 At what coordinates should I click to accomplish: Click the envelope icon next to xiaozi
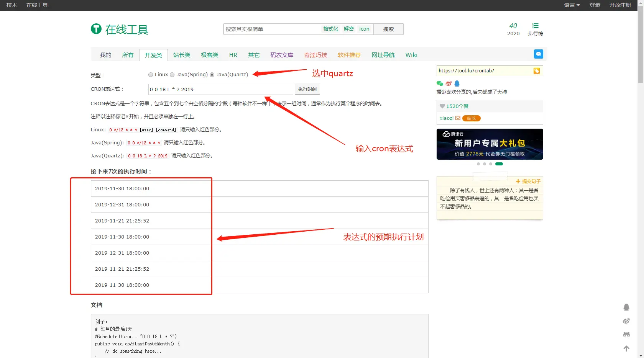pos(458,118)
